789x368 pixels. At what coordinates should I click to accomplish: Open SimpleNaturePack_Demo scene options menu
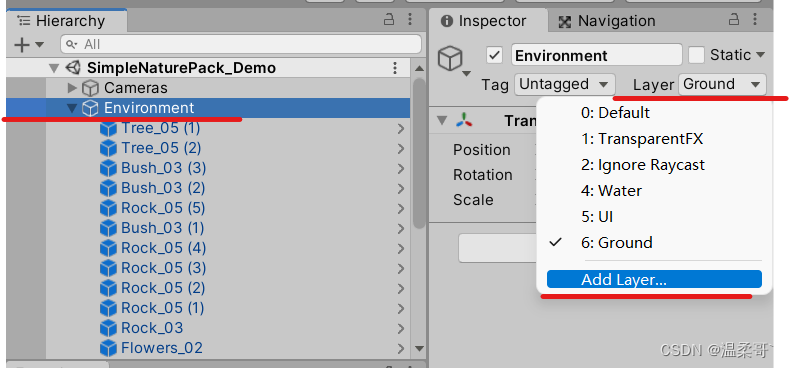396,68
